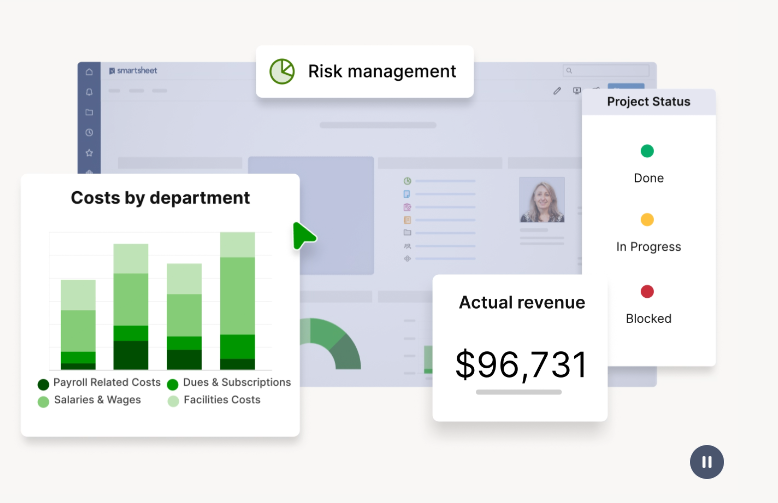Click the Risk management label

point(382,71)
